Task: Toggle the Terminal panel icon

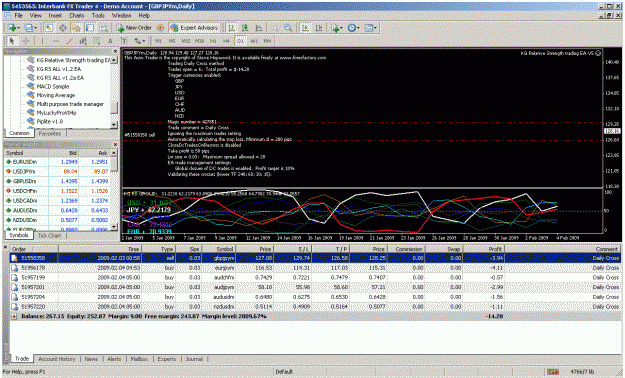Action: tap(90, 28)
